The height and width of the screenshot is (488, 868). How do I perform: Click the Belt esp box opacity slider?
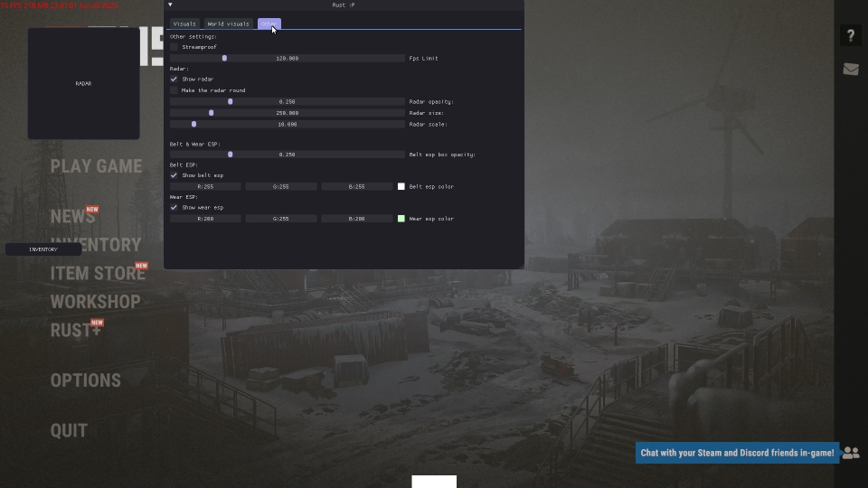coord(288,155)
